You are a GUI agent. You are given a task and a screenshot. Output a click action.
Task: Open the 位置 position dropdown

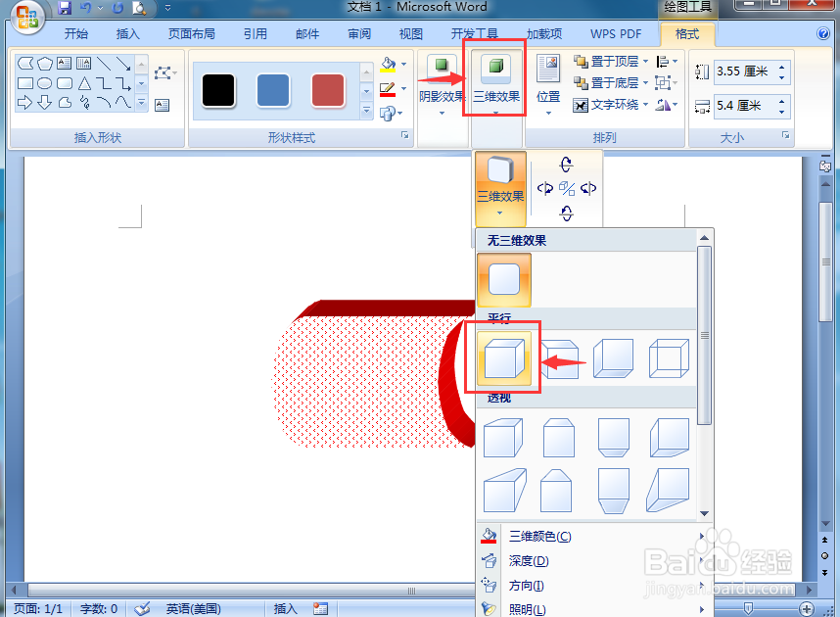pyautogui.click(x=548, y=84)
